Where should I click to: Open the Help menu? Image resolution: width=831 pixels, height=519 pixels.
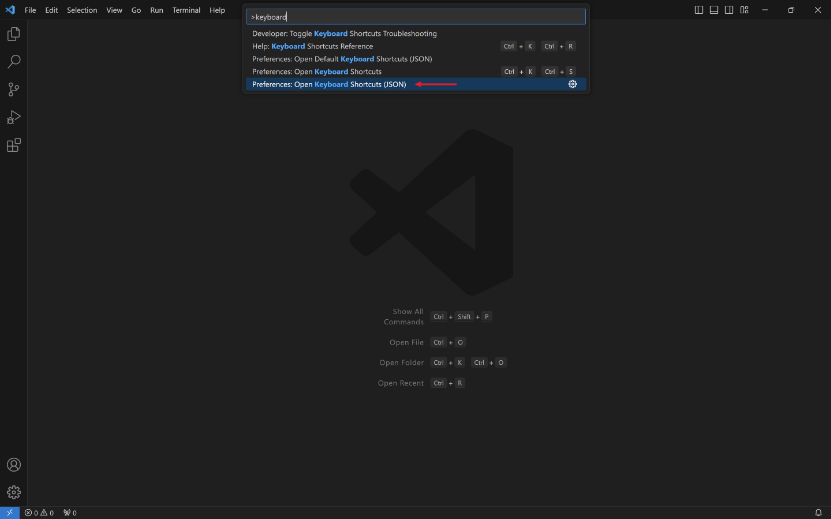click(217, 10)
